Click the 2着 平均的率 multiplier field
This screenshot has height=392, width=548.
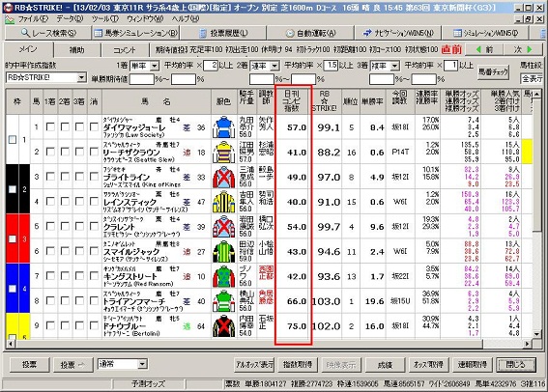[x=331, y=66]
